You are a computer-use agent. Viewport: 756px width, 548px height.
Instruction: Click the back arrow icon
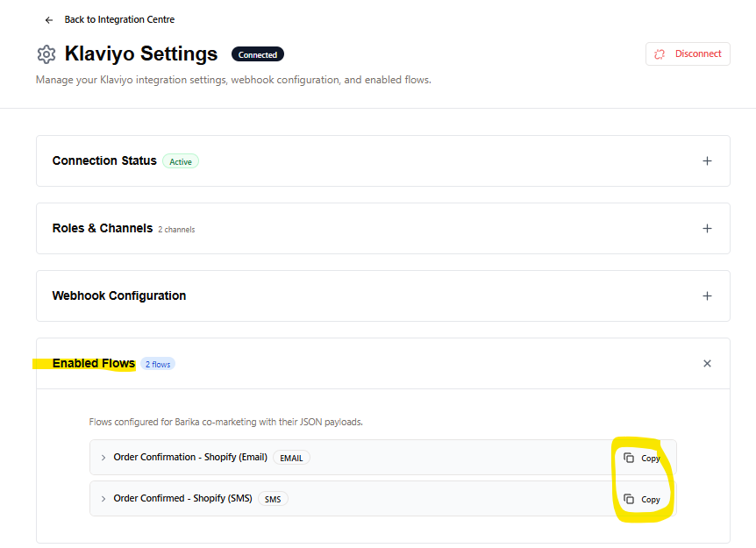[49, 20]
